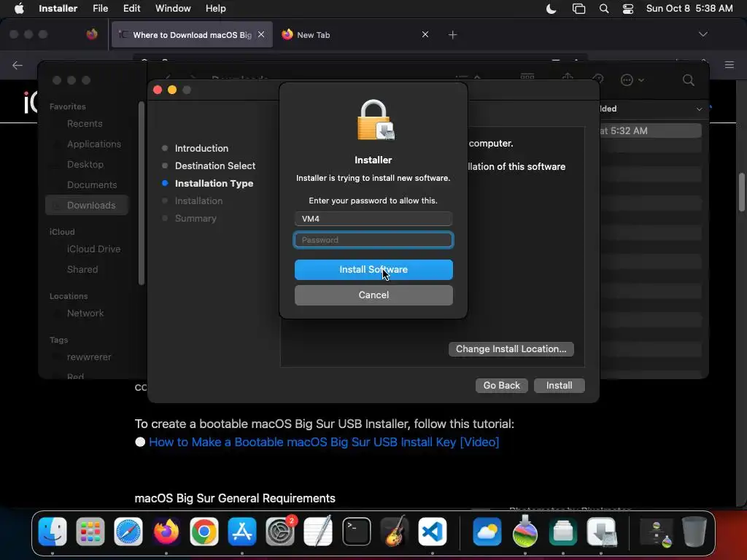The width and height of the screenshot is (747, 560).
Task: Open TextEdit from the Dock
Action: (318, 532)
